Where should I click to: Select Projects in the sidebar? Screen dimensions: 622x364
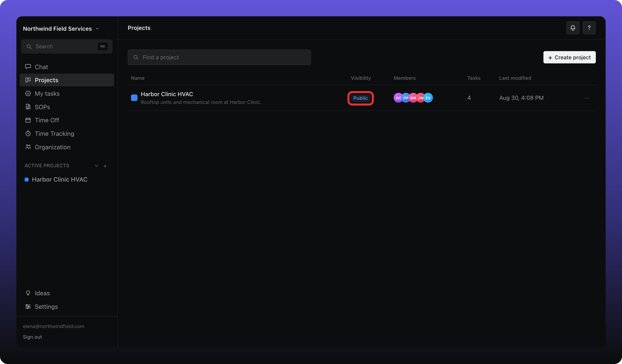[x=67, y=80]
